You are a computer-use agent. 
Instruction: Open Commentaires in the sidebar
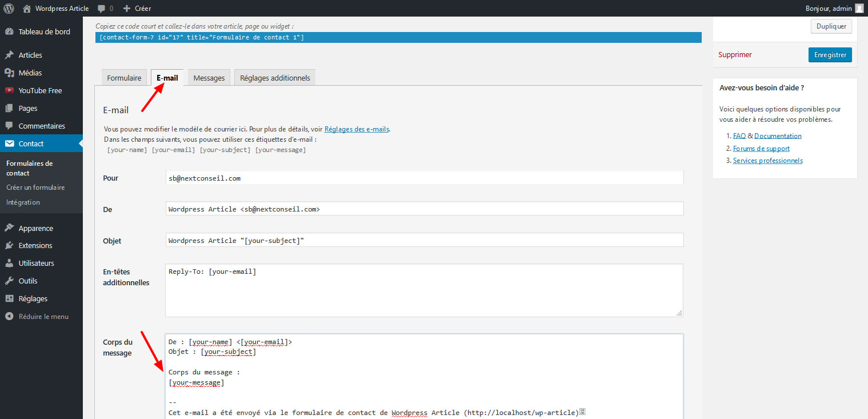(42, 126)
